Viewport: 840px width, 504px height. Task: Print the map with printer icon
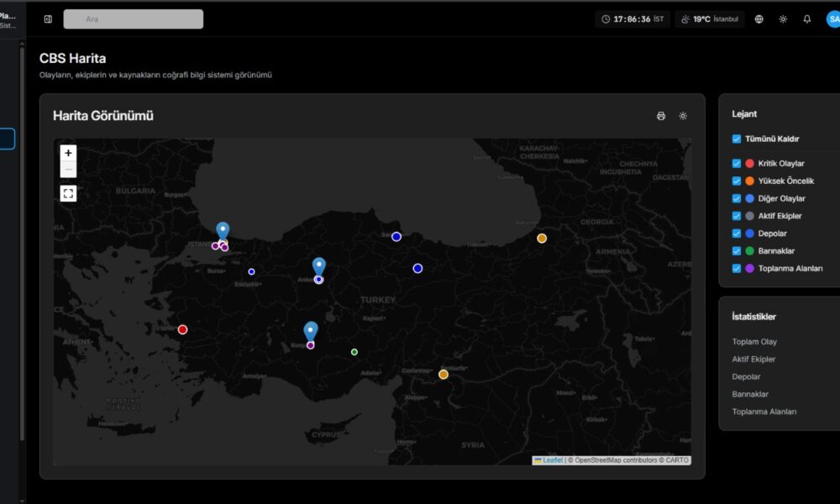(661, 116)
